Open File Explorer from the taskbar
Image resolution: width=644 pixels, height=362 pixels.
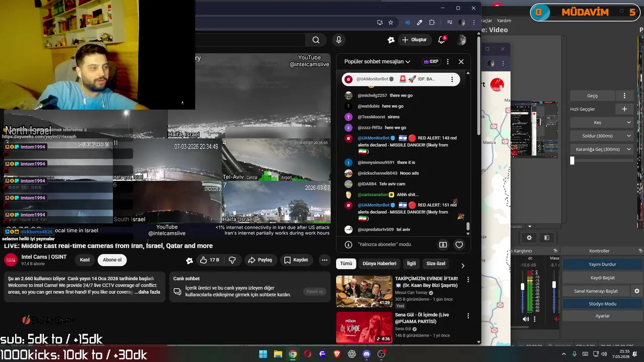pos(278,354)
